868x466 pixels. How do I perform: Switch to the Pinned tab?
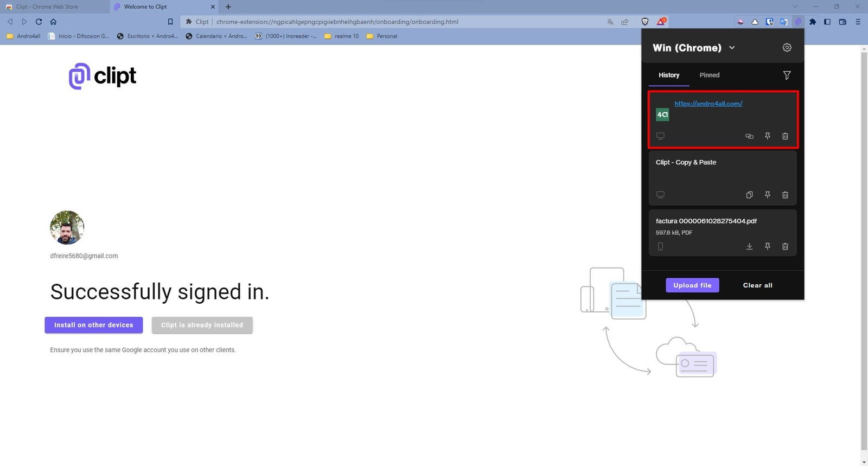(709, 75)
